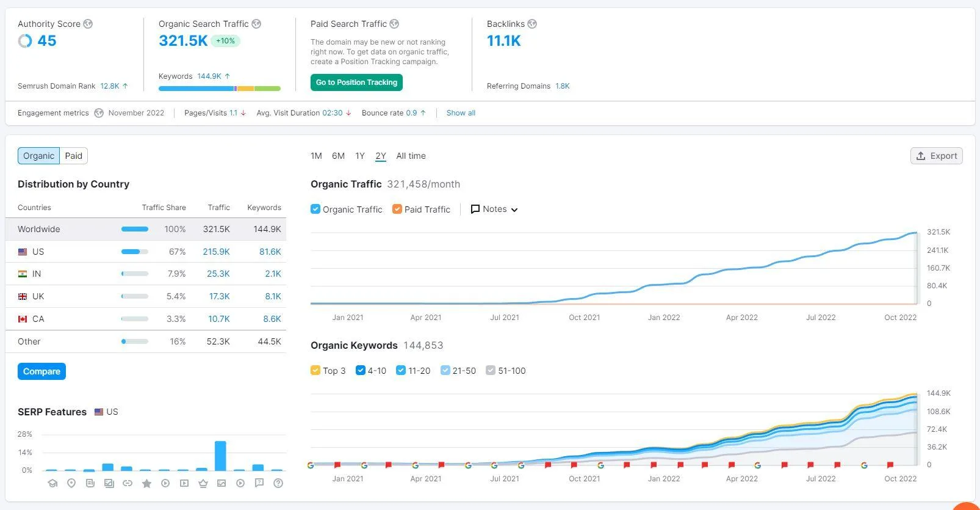Click the Reviews star icon
The image size is (980, 510).
pos(146,483)
